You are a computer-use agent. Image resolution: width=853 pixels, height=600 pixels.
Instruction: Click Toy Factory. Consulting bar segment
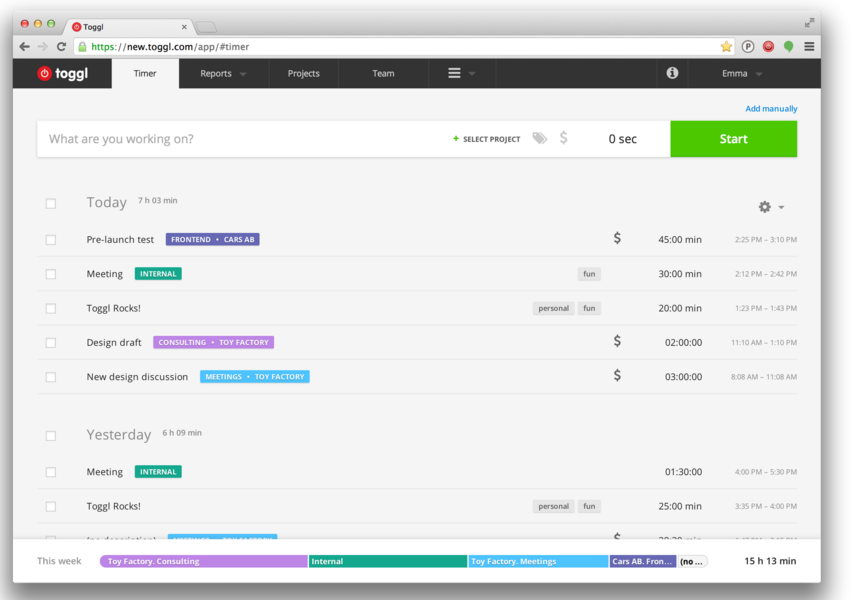[204, 561]
